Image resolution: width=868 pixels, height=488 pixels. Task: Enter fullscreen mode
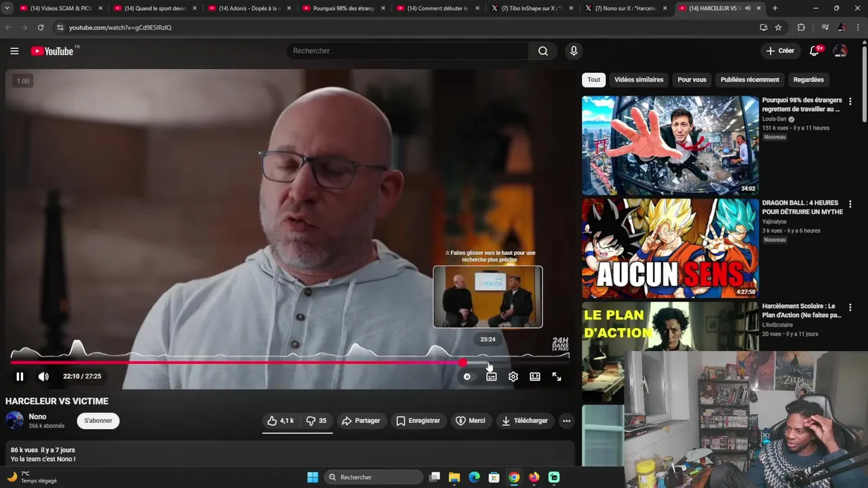(x=557, y=377)
